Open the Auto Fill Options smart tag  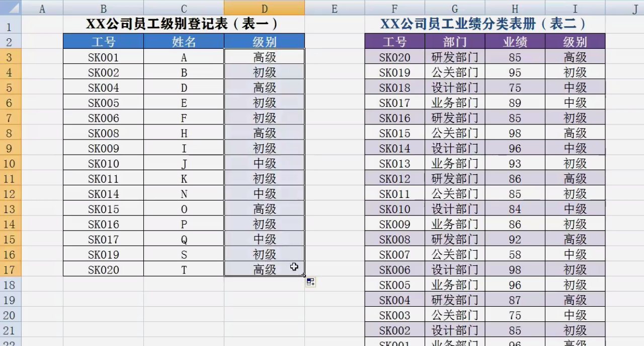point(311,283)
